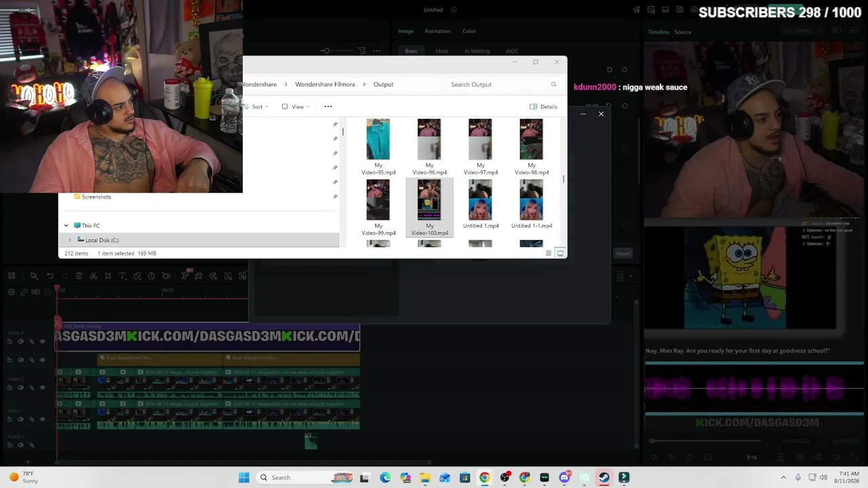Collapse the This PC tree node
The image size is (868, 488).
(x=66, y=226)
